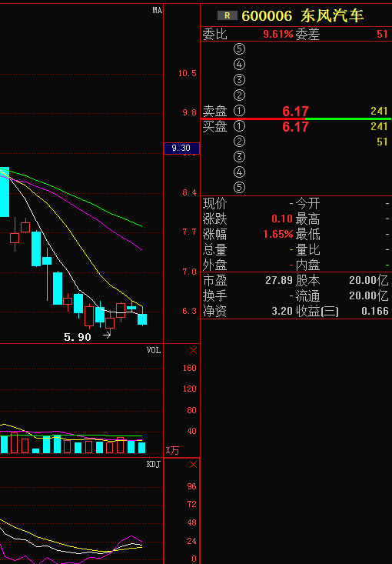Image resolution: width=392 pixels, height=564 pixels.
Task: Select the circled 2 buy level icon
Action: [239, 142]
